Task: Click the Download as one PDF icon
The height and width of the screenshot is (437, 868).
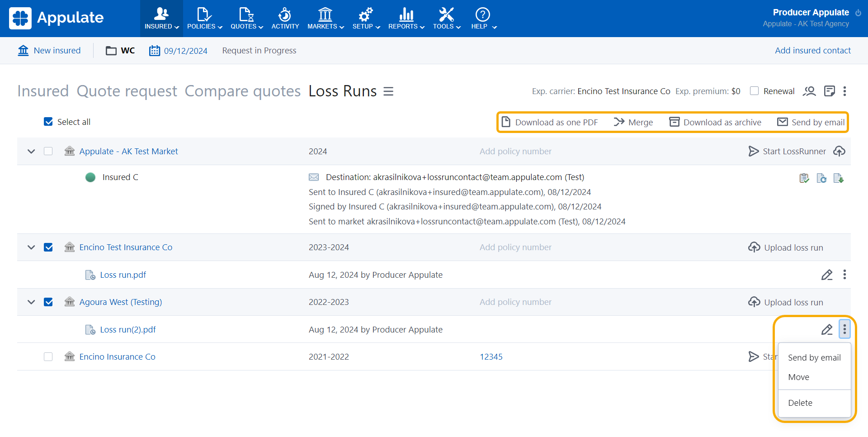Action: [506, 122]
